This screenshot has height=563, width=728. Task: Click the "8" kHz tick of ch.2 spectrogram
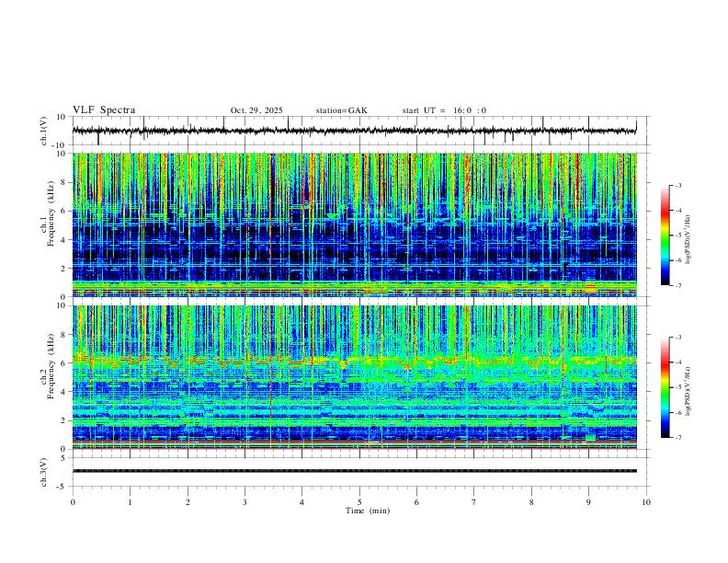63,335
